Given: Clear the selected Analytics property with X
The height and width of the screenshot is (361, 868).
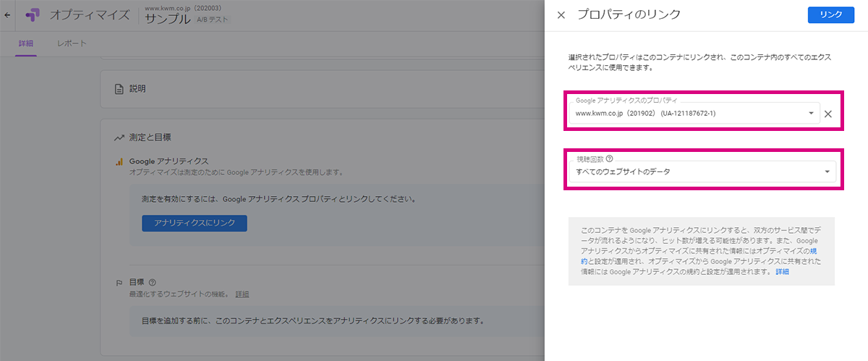Looking at the screenshot, I should click(828, 114).
